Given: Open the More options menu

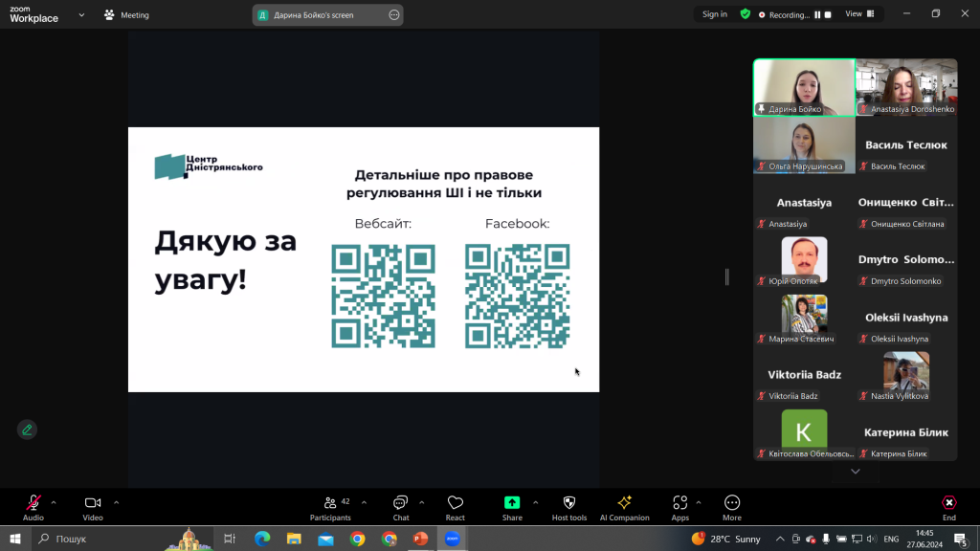Looking at the screenshot, I should (732, 508).
